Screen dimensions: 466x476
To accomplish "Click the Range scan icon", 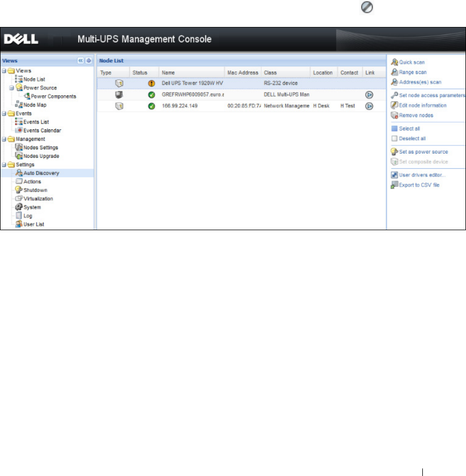I will point(394,72).
